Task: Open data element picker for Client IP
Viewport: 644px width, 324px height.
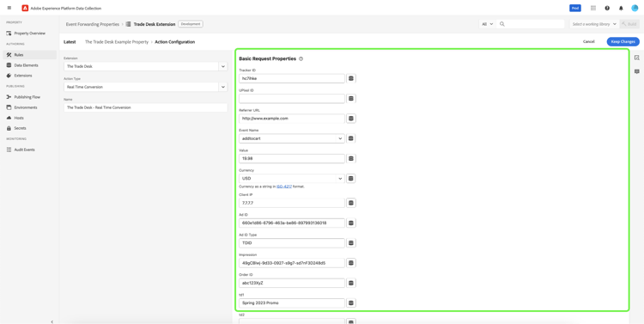Action: [x=350, y=203]
